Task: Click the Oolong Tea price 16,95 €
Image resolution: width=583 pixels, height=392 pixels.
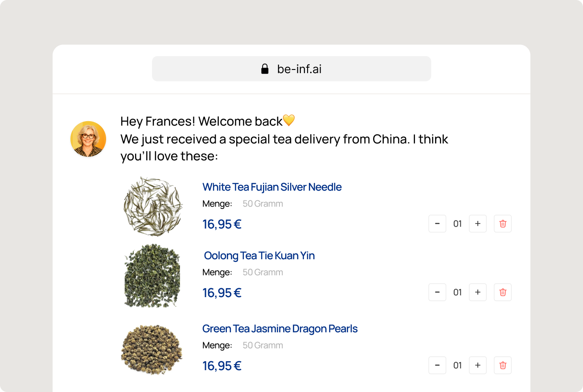Action: (x=222, y=293)
